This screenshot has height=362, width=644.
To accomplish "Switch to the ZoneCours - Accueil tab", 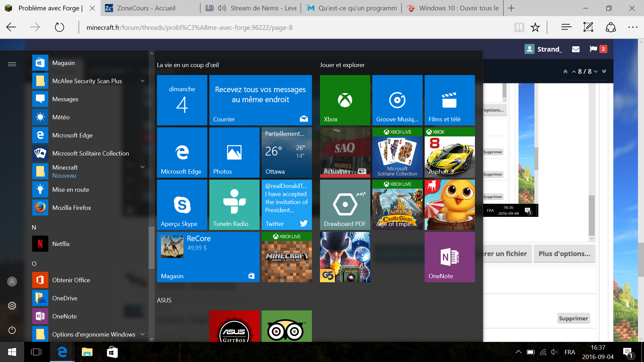I will 150,8.
